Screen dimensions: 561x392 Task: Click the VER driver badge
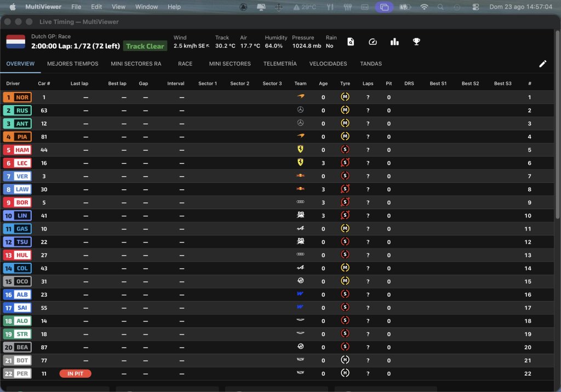17,176
